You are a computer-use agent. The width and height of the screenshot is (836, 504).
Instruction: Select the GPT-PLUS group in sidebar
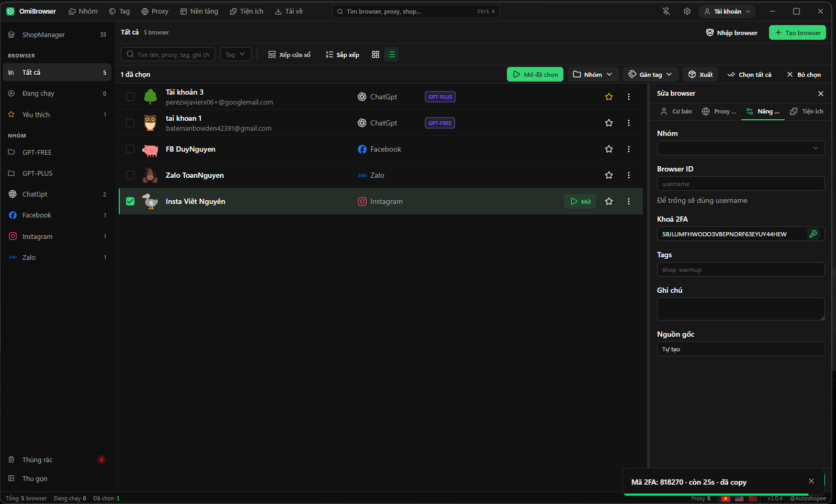pyautogui.click(x=57, y=173)
